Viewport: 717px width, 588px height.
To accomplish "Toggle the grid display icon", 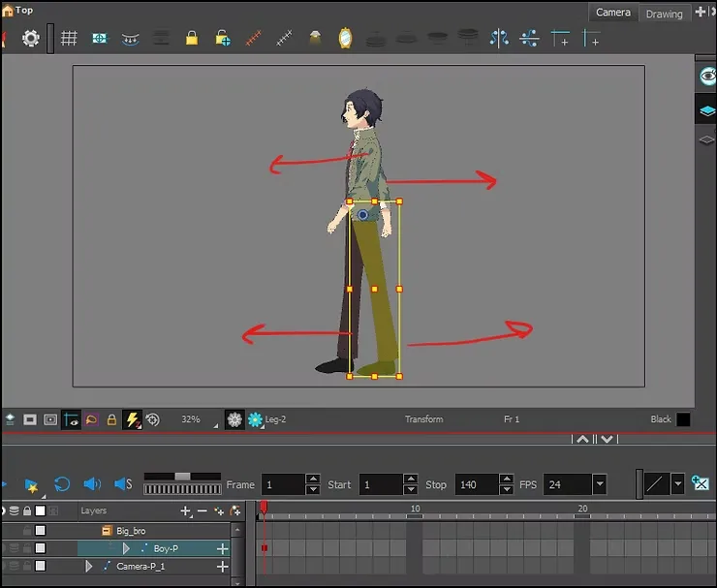I will coord(69,38).
